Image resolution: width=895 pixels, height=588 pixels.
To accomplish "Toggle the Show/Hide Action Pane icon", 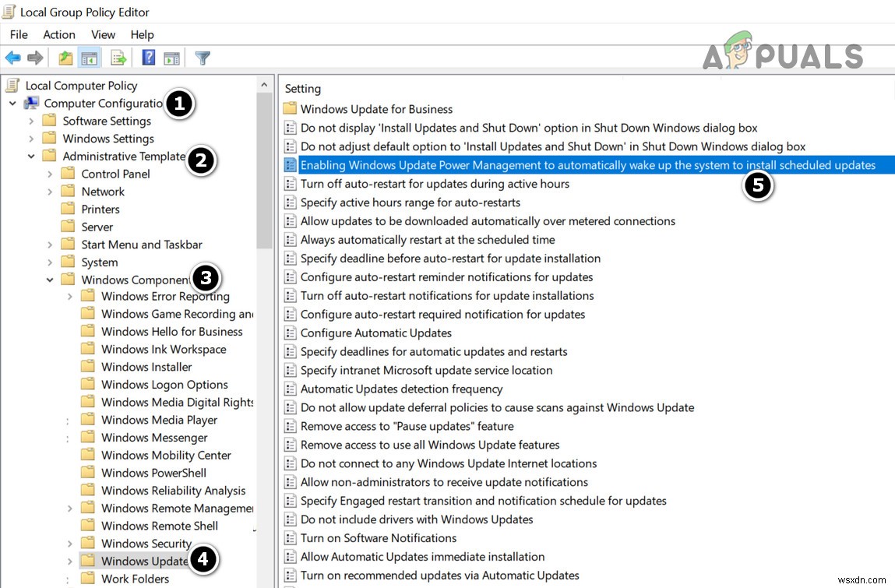I will [171, 57].
